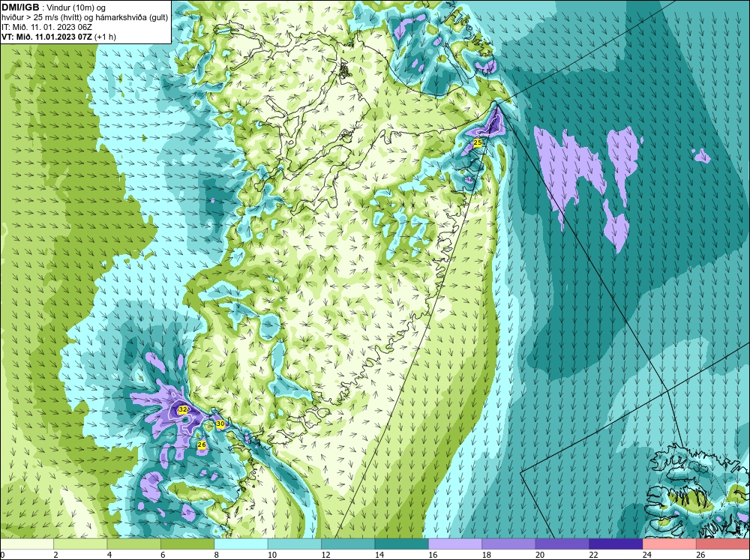The width and height of the screenshot is (750, 560).
Task: Click the scale number '12'
Action: [325, 555]
